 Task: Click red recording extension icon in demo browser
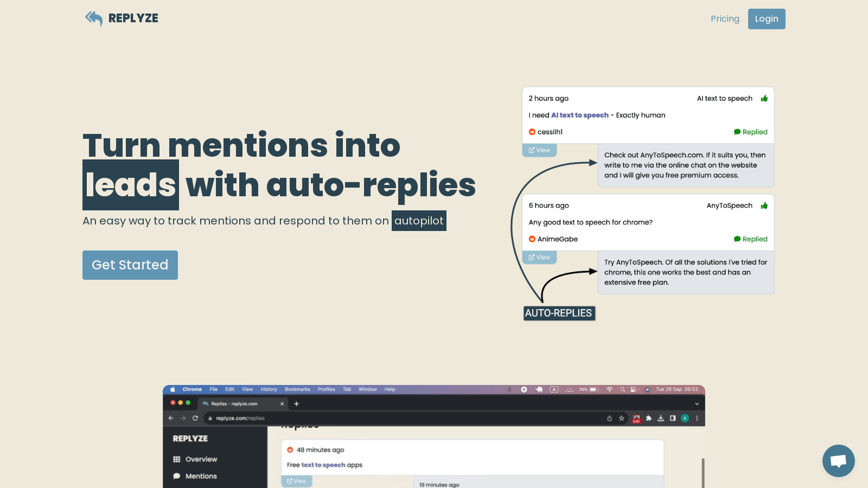tap(636, 419)
